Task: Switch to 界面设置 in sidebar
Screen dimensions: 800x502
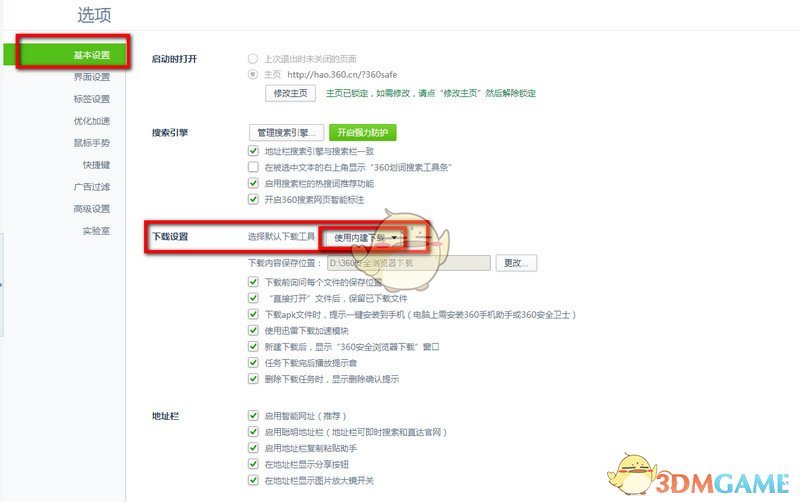Action: 92,77
